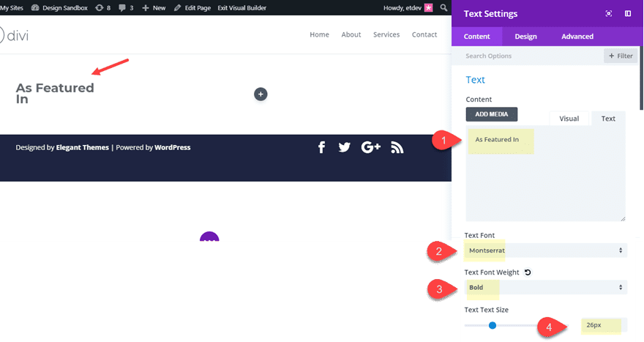Viewport: 644px width, 342px height.
Task: Switch to the Design tab
Action: pyautogui.click(x=525, y=36)
